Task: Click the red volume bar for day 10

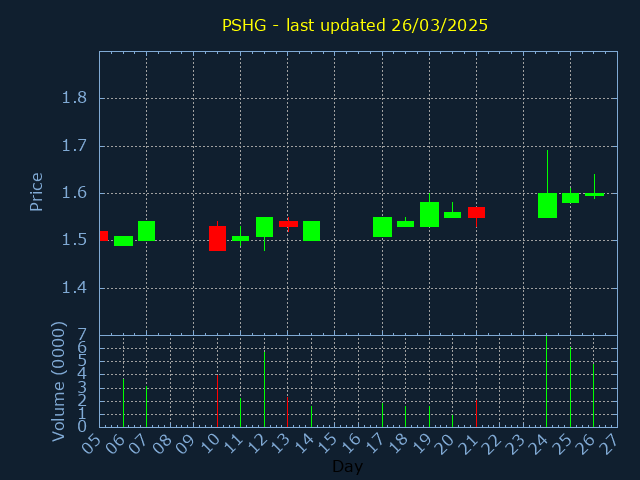Action: [x=218, y=401]
